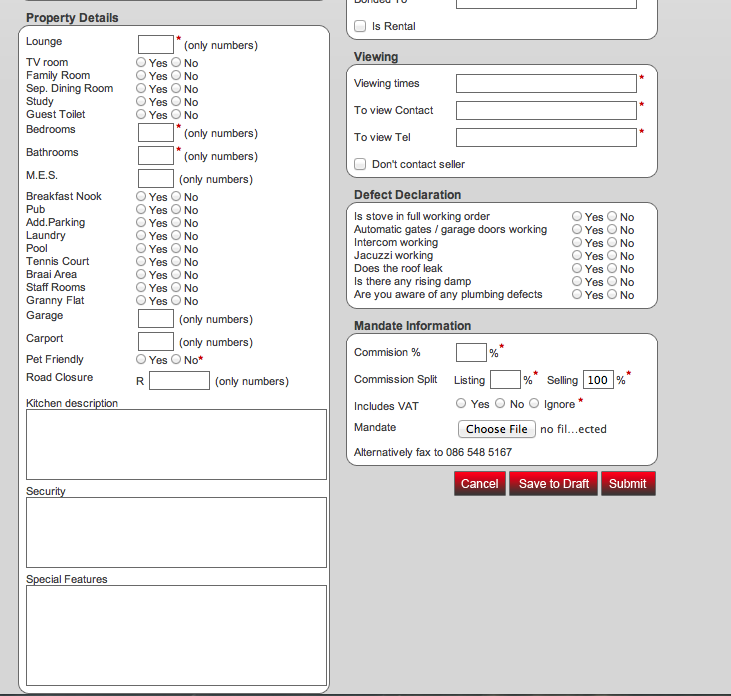Mark Yes for Does the roof leak

coord(577,268)
